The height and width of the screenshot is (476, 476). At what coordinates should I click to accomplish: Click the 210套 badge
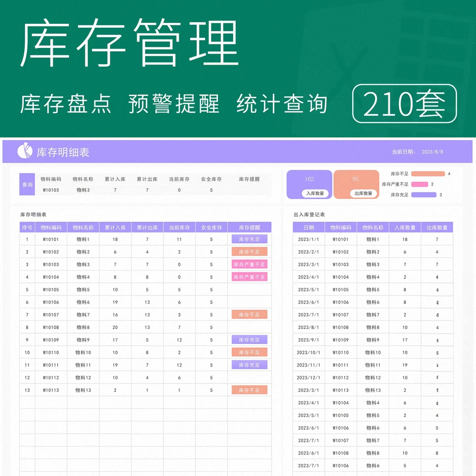coord(405,105)
